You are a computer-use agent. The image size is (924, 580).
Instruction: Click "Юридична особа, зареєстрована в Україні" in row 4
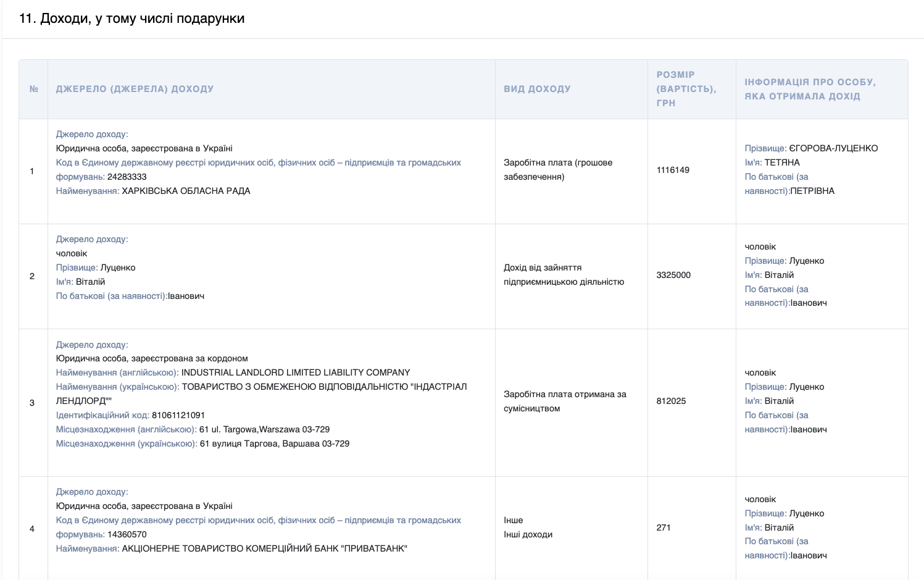click(144, 506)
